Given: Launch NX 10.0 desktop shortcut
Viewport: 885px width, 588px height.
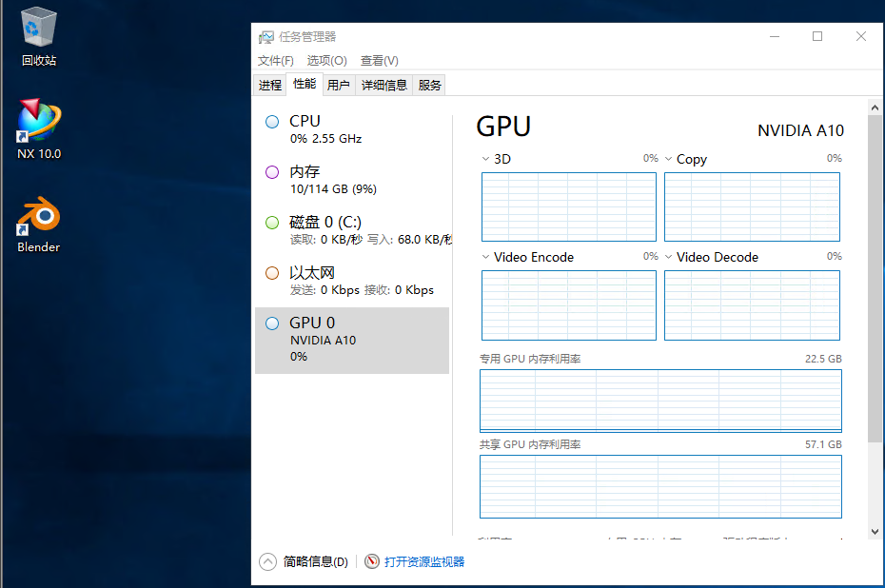Looking at the screenshot, I should pos(38,129).
